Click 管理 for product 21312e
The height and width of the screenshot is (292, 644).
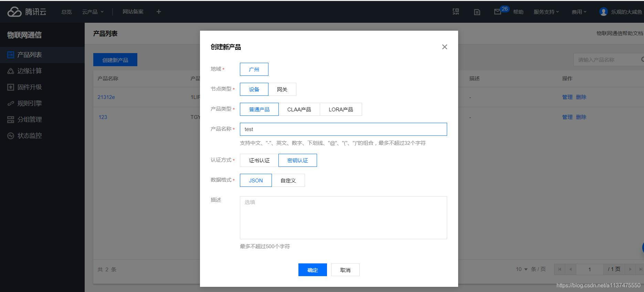pos(567,97)
